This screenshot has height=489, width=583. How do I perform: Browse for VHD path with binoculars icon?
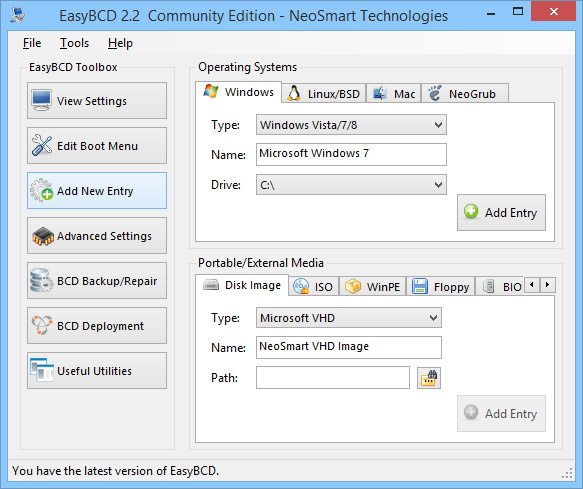click(x=429, y=378)
